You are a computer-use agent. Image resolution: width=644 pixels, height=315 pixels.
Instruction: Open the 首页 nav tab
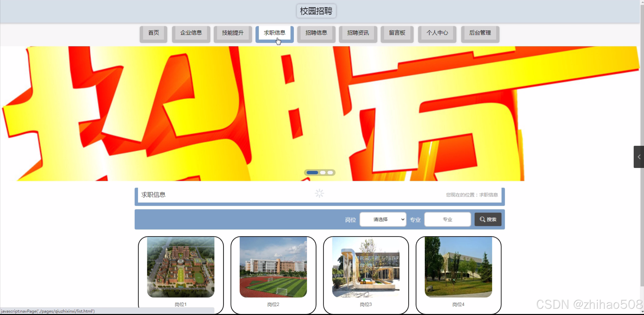[154, 33]
